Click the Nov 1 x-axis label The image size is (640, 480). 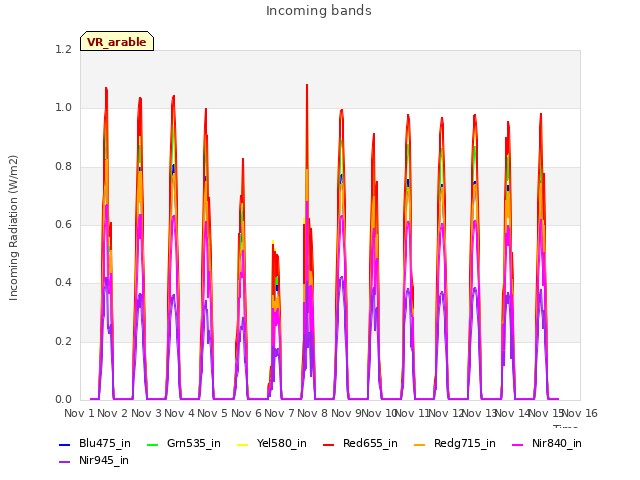pos(80,413)
